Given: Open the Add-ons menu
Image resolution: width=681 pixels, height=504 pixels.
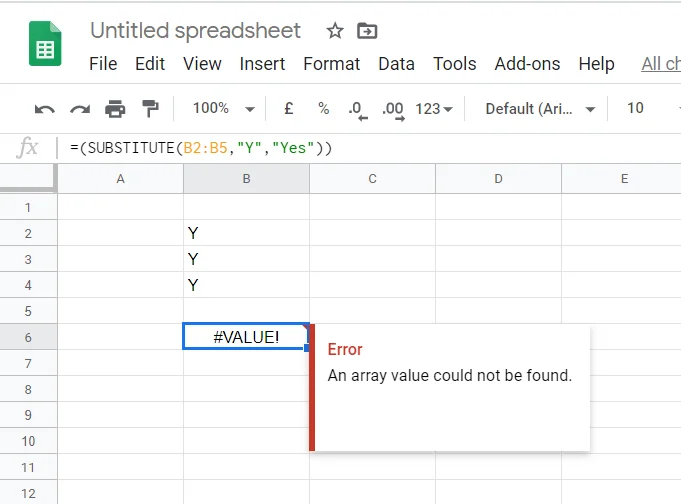Looking at the screenshot, I should point(527,64).
